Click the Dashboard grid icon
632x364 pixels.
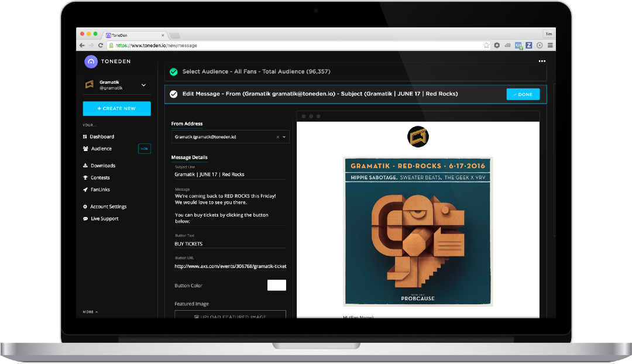coord(85,137)
